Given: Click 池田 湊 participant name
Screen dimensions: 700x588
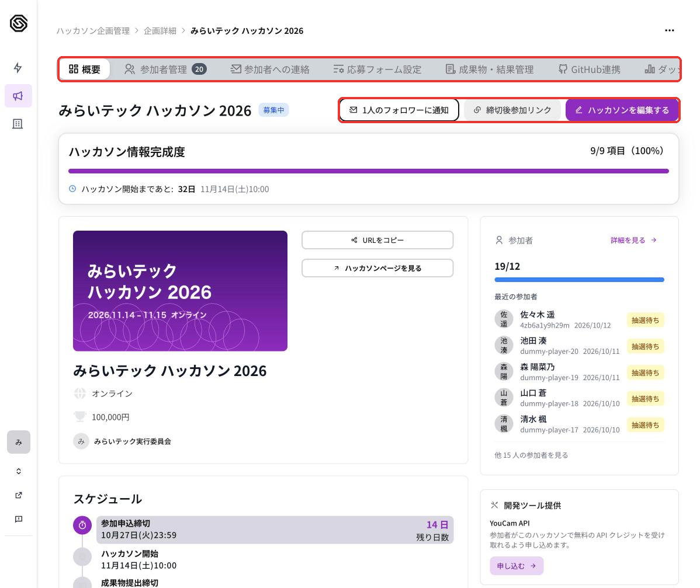Looking at the screenshot, I should [533, 340].
